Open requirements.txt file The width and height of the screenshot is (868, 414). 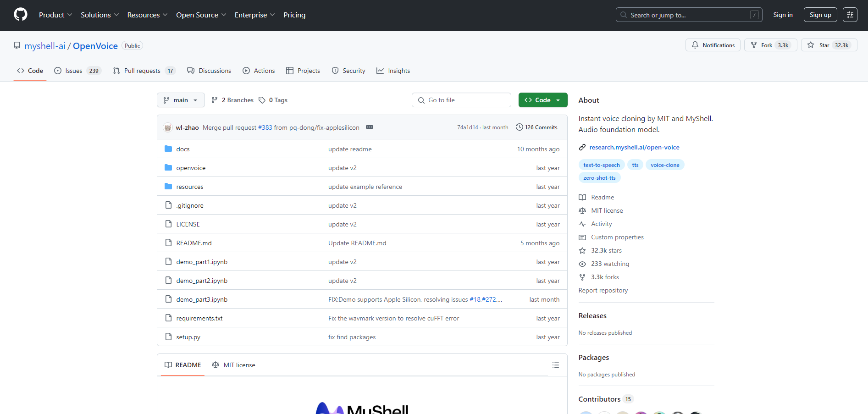(x=199, y=318)
